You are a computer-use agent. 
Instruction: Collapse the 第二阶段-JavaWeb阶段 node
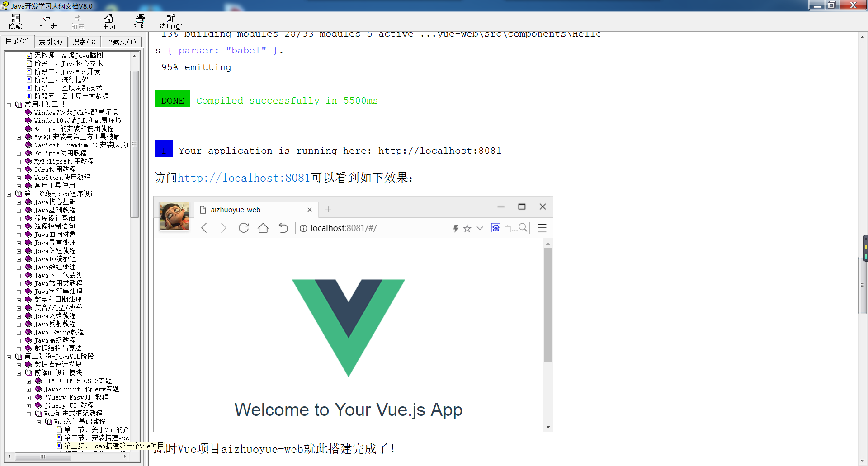click(9, 357)
